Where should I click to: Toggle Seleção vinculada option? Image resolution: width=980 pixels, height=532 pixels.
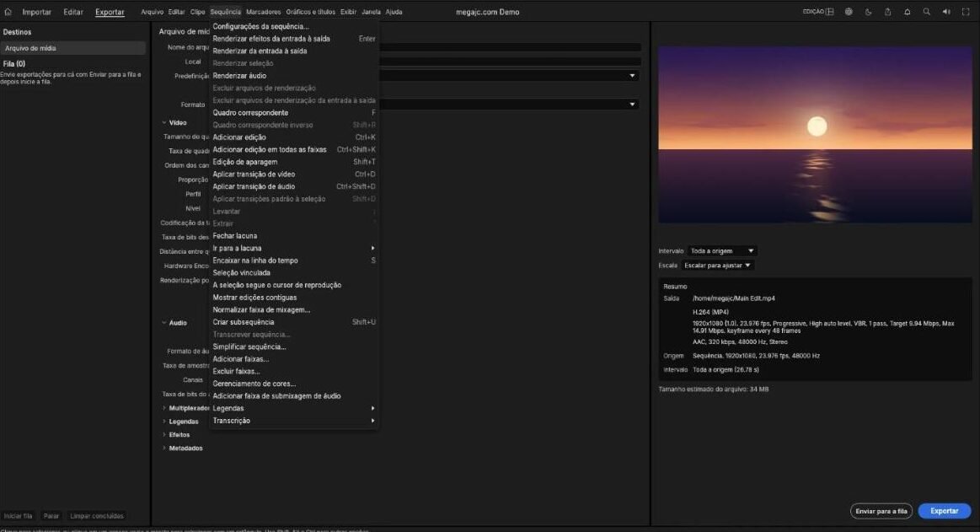(293, 272)
